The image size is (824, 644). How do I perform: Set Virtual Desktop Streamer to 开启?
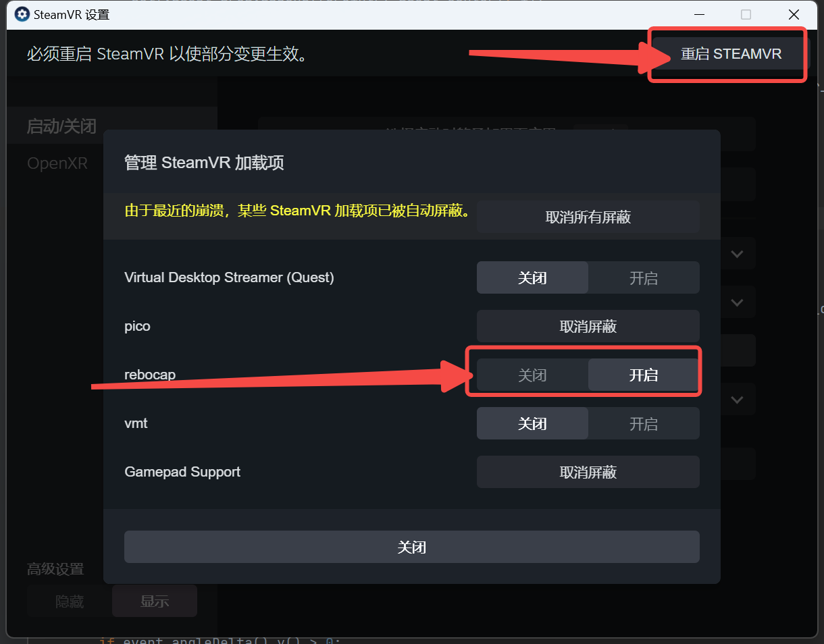tap(644, 277)
